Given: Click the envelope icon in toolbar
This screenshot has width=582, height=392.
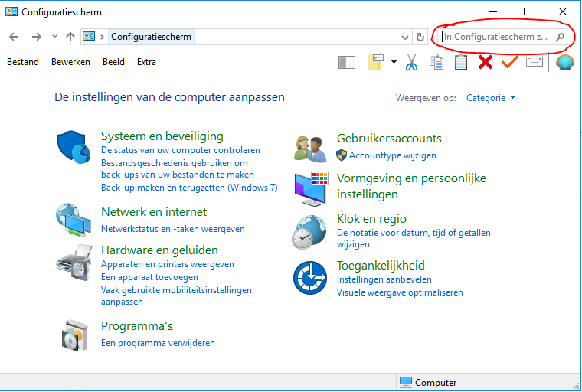Looking at the screenshot, I should [x=534, y=62].
